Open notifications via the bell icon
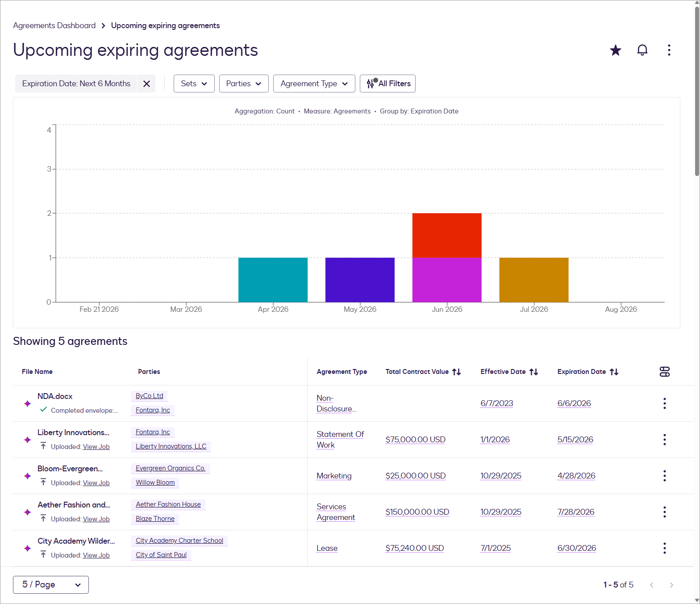 point(642,50)
